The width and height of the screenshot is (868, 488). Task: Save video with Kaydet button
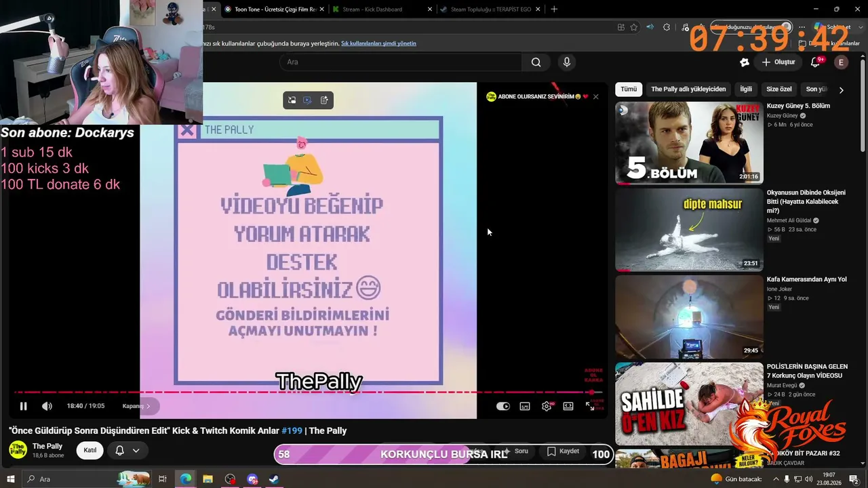click(563, 451)
